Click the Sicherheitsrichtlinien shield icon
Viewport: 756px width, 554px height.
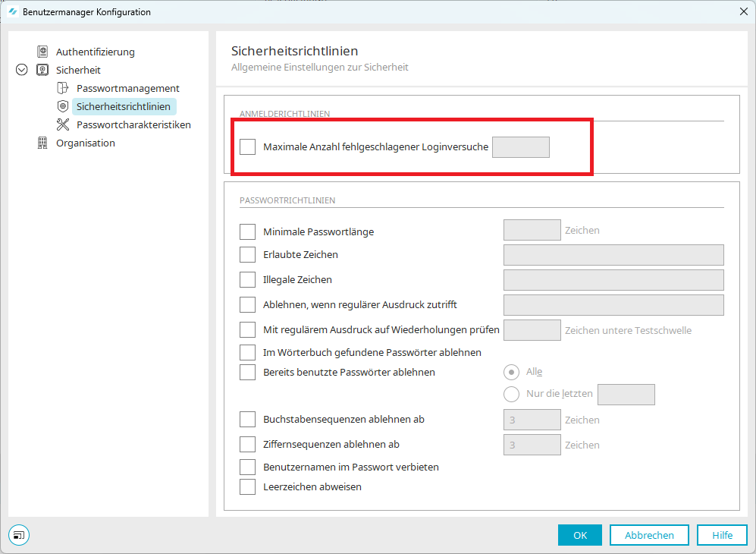pyautogui.click(x=63, y=106)
